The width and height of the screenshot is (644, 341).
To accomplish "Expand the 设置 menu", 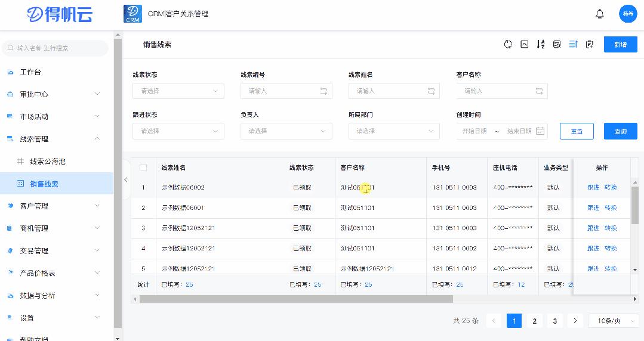I will point(57,318).
